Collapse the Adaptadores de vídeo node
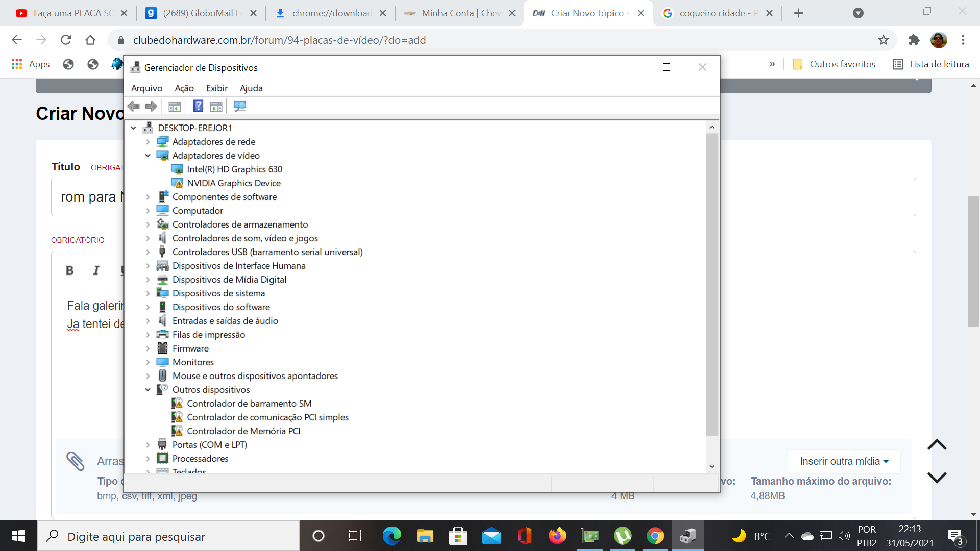This screenshot has width=980, height=551. coord(148,156)
